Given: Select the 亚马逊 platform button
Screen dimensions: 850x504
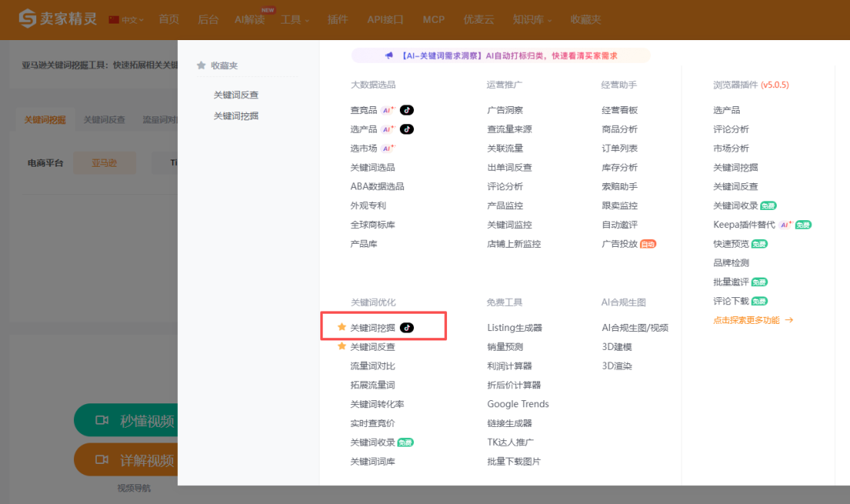Looking at the screenshot, I should pos(104,163).
